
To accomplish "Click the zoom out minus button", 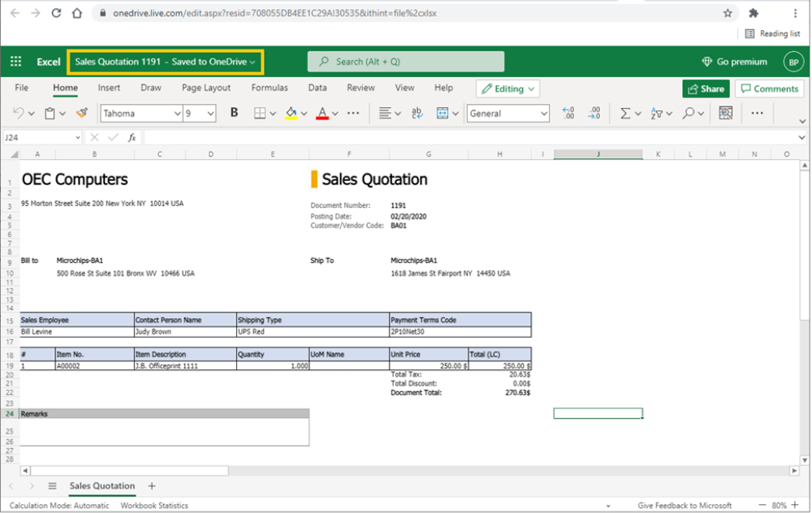I will (x=762, y=505).
